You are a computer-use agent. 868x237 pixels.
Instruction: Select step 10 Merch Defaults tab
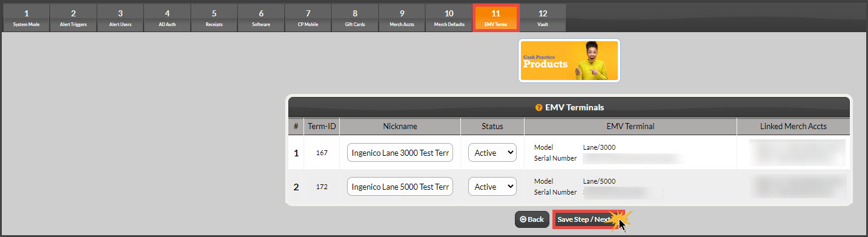[x=449, y=18]
